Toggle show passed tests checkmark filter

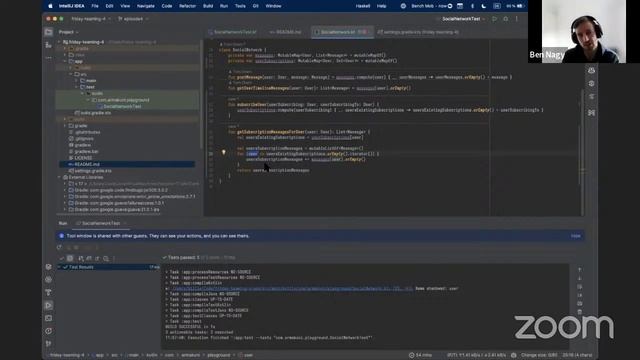[62, 258]
